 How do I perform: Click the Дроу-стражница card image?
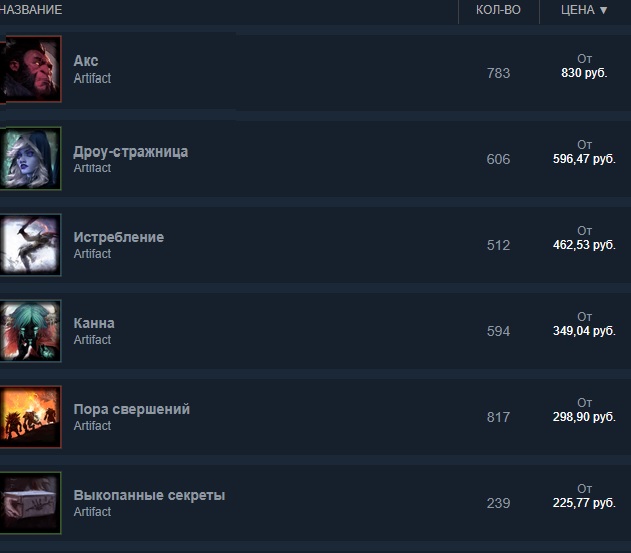click(x=31, y=158)
